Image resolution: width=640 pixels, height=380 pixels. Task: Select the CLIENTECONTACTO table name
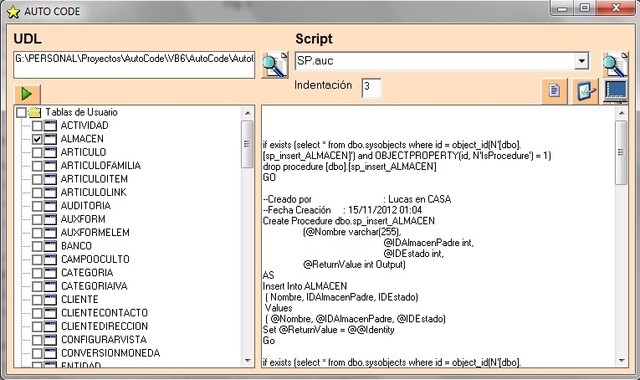[104, 313]
